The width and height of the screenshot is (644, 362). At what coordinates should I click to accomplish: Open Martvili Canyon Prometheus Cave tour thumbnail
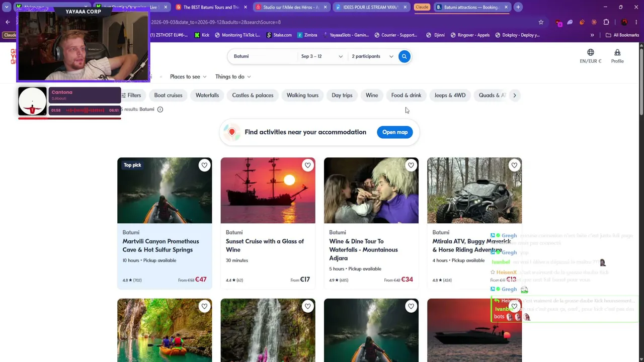tap(165, 191)
